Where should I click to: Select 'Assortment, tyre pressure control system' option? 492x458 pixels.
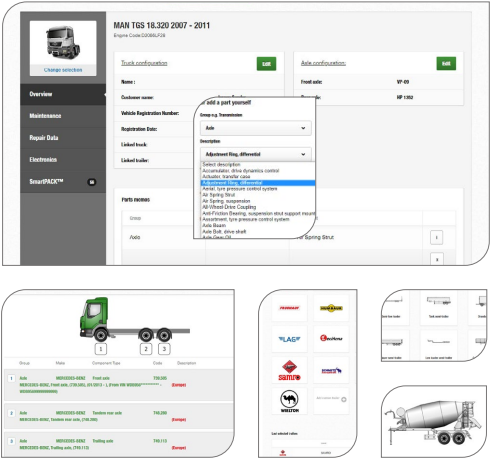(x=246, y=219)
